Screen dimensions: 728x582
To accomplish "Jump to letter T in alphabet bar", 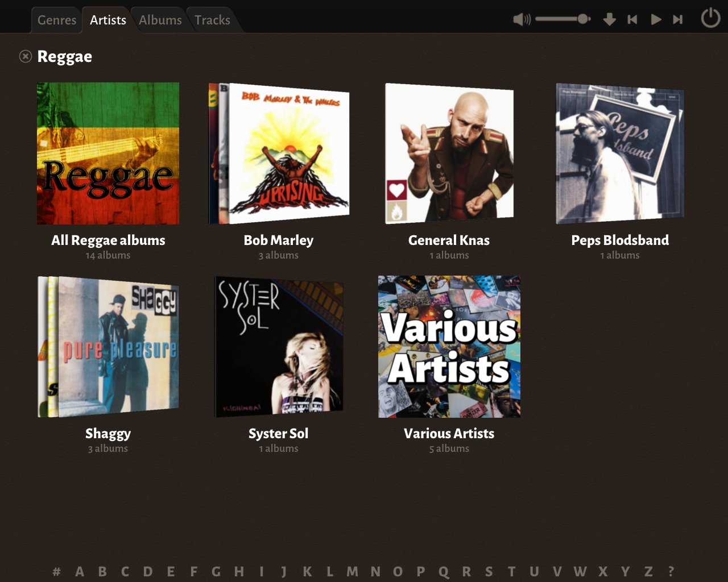I will (x=512, y=571).
